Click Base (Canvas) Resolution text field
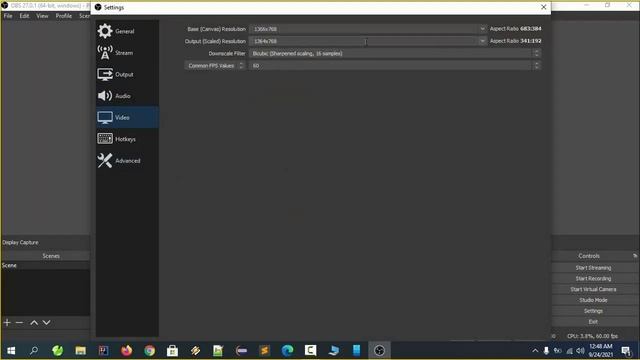This screenshot has width=640, height=360. click(363, 29)
